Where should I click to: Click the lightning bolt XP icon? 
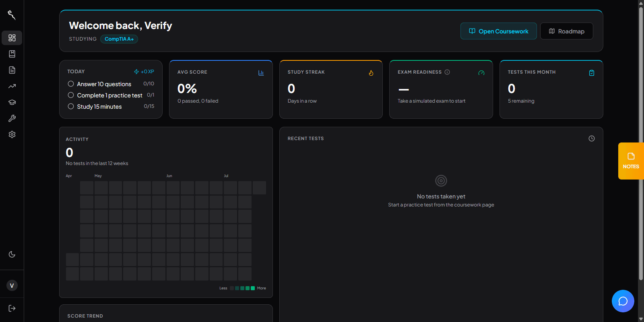136,72
